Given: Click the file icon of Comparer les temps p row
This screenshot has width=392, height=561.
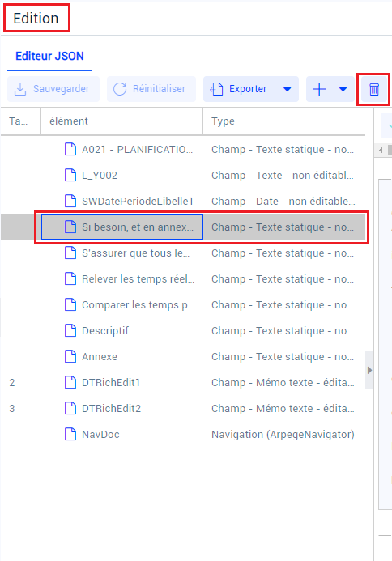Looking at the screenshot, I should tap(70, 305).
